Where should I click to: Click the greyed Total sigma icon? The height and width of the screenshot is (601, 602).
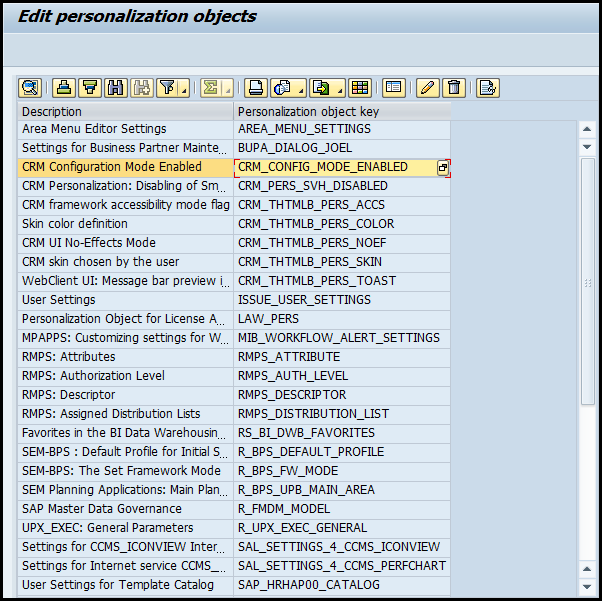(211, 88)
